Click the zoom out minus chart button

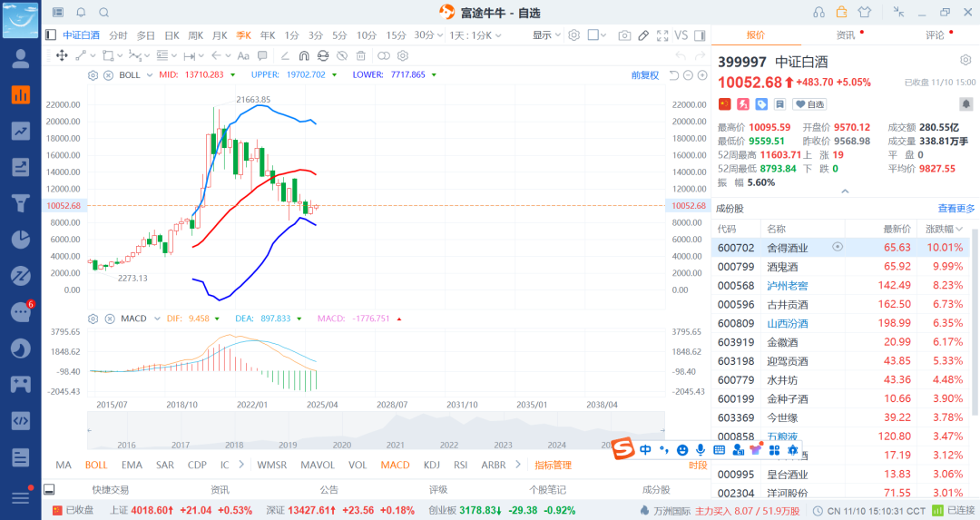click(x=688, y=75)
